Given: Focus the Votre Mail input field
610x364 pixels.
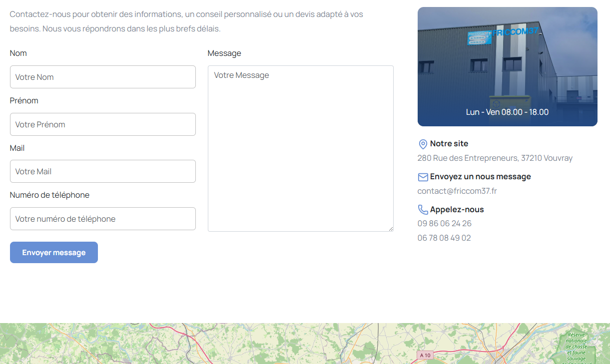Looking at the screenshot, I should 103,171.
